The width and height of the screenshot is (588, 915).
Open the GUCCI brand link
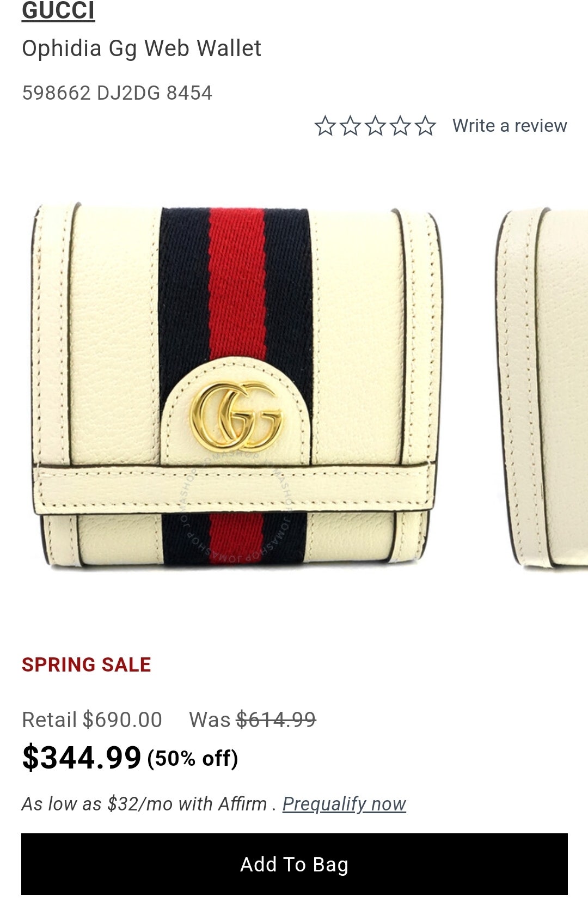58,10
